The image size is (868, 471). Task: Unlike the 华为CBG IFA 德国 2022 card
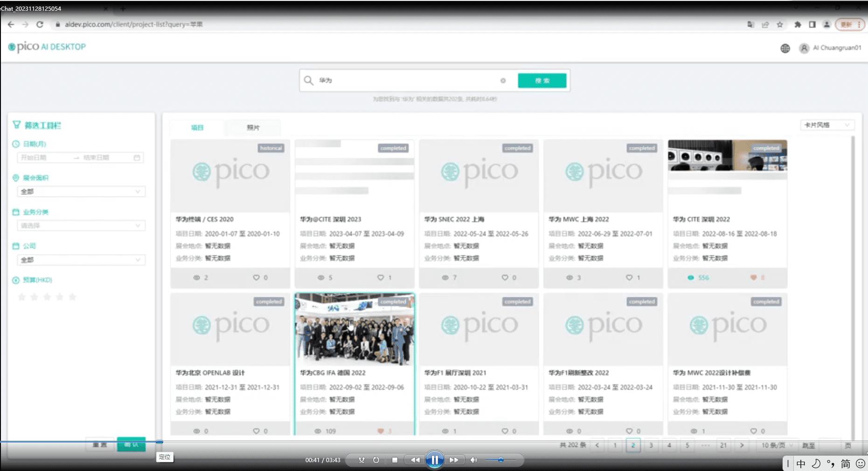[381, 431]
